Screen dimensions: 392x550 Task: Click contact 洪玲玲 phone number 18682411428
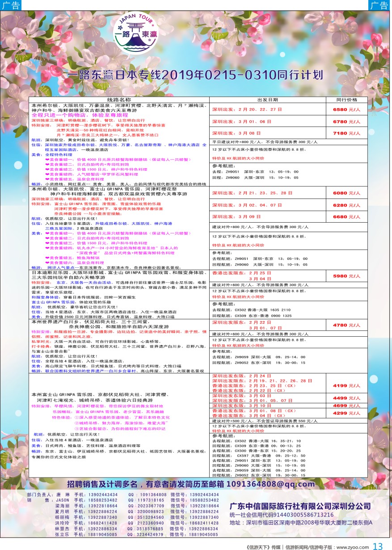click(x=103, y=522)
